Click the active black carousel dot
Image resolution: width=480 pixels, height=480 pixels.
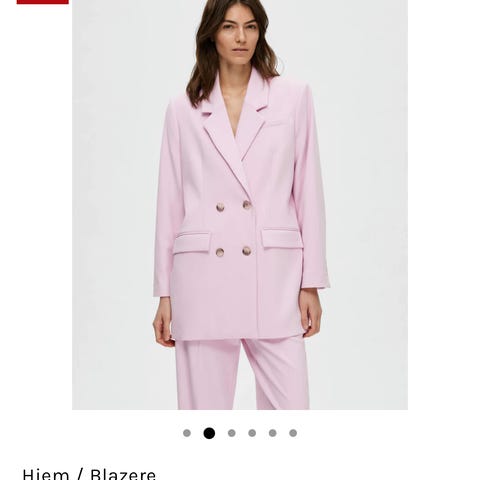[209, 433]
